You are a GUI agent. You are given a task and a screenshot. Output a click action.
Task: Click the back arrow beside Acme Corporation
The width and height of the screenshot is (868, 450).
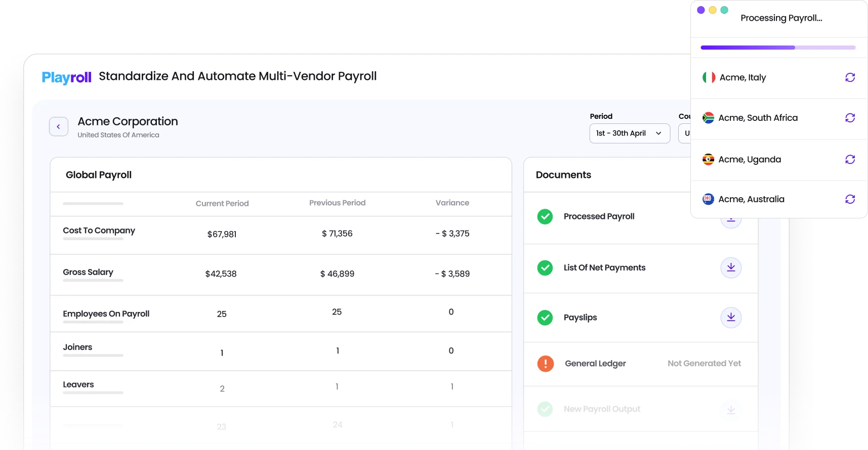point(59,126)
